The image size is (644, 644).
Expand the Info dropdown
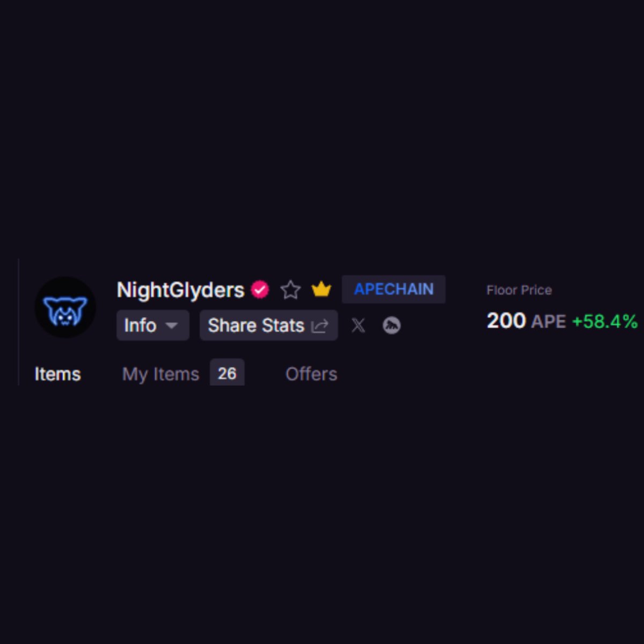[x=153, y=325]
